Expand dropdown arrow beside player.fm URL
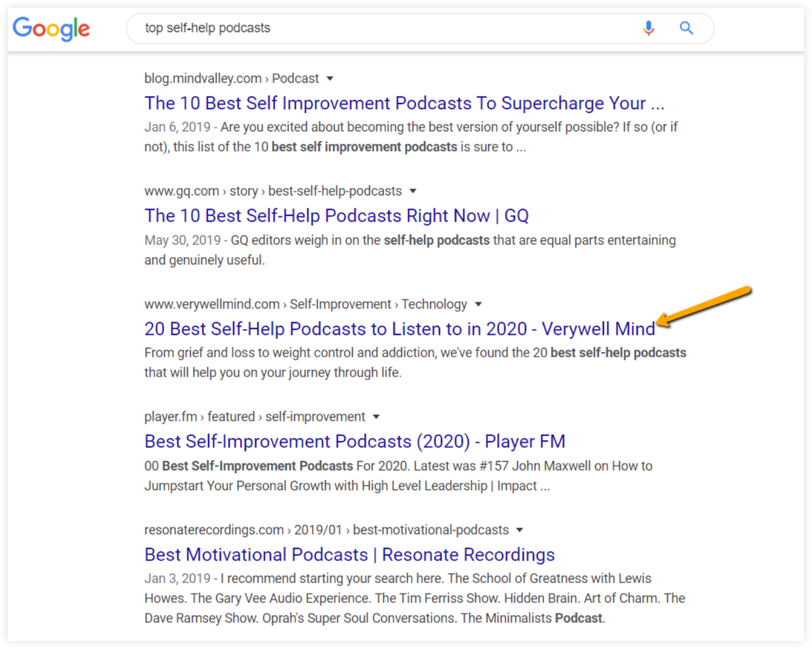 376,417
